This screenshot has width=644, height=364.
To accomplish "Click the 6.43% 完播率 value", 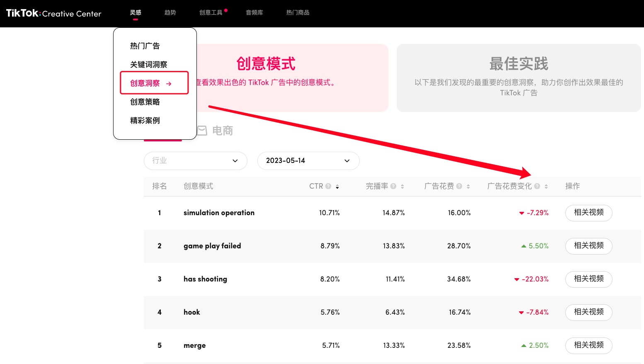I will [x=395, y=312].
